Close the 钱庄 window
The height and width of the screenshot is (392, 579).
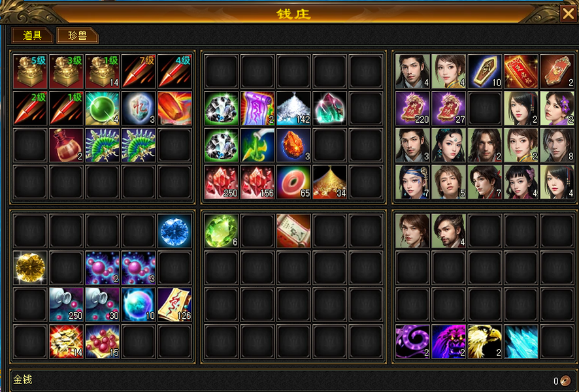pos(569,14)
